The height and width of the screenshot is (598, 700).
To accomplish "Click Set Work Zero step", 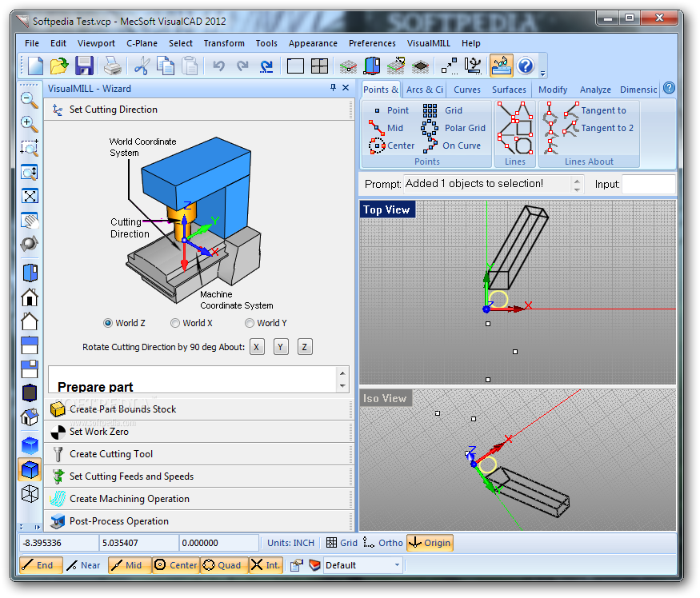I will (x=199, y=432).
